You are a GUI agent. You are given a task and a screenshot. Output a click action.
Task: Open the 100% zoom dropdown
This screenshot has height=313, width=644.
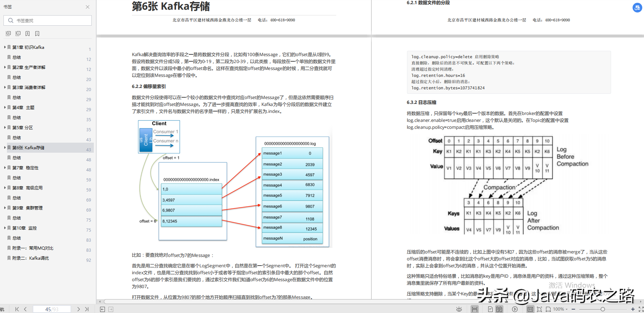(x=560, y=309)
